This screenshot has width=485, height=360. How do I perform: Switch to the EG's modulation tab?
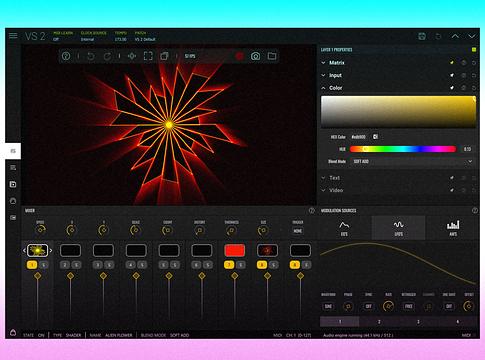(344, 228)
